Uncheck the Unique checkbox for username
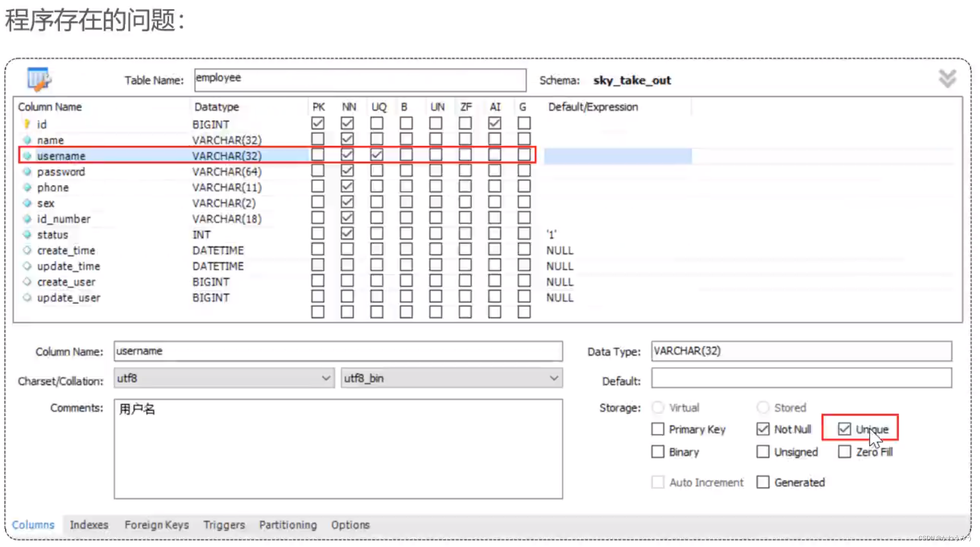Screen dimensions: 980x547 tap(844, 429)
